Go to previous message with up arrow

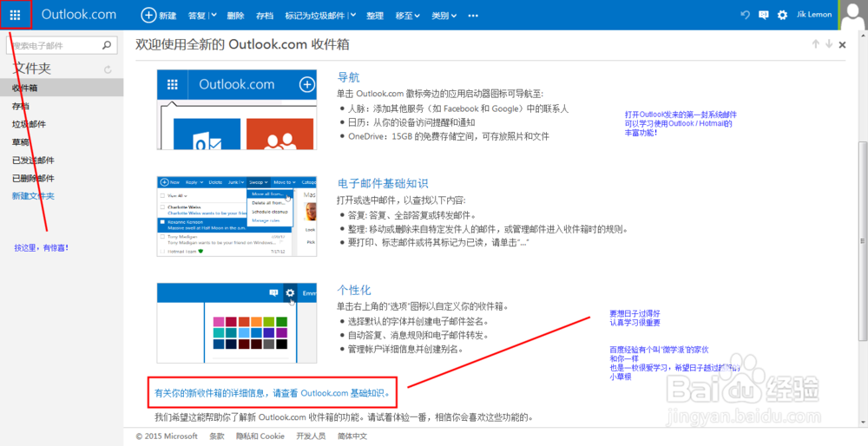point(815,44)
